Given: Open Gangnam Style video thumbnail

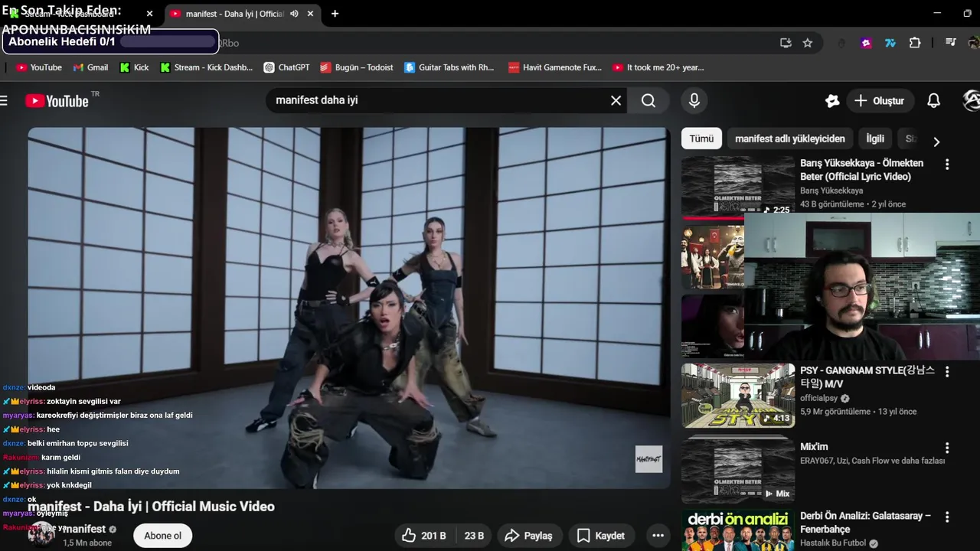Looking at the screenshot, I should [738, 395].
